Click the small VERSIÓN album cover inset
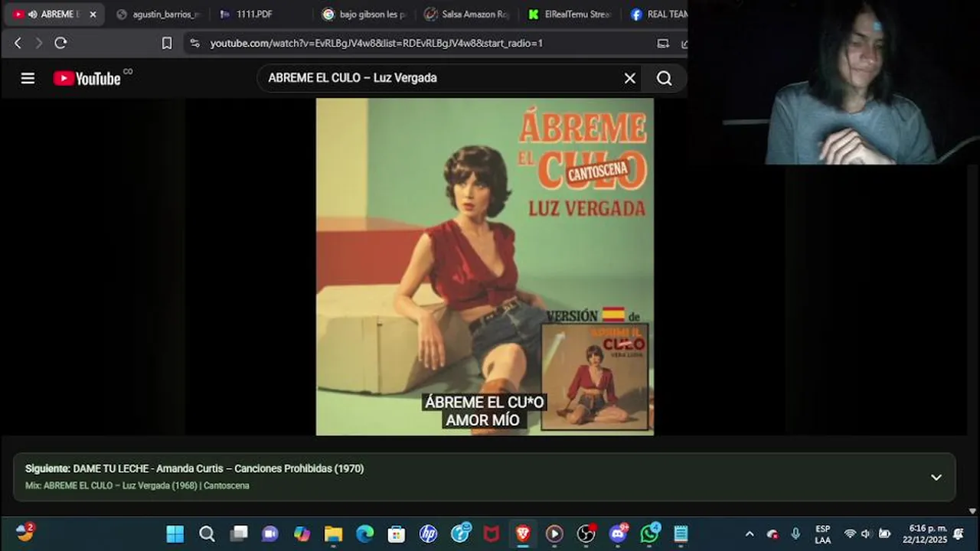Screen dimensions: 980x551 click(x=595, y=377)
